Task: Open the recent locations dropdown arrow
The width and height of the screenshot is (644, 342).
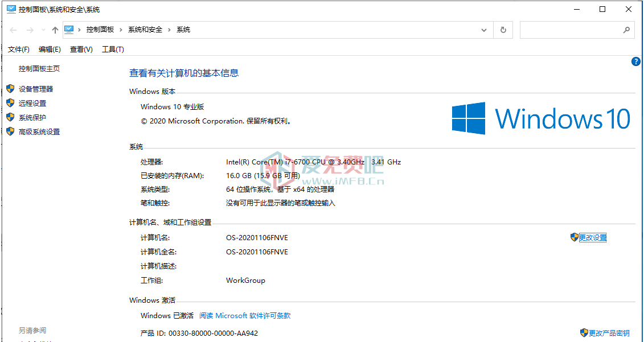Action: [x=43, y=30]
